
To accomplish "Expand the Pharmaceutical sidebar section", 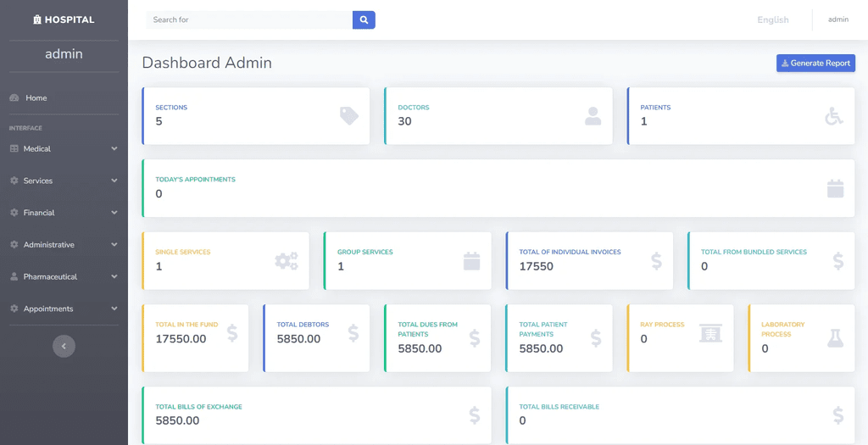I will [x=64, y=276].
